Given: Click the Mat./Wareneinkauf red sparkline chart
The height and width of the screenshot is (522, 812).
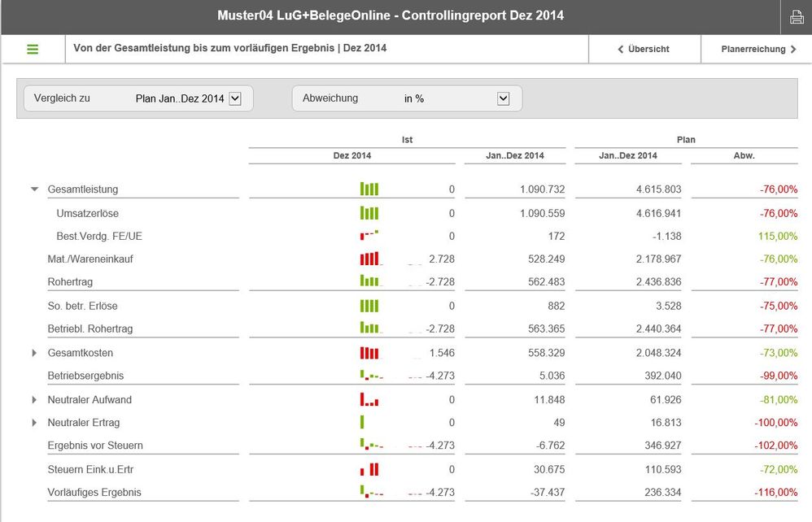Looking at the screenshot, I should pos(370,259).
